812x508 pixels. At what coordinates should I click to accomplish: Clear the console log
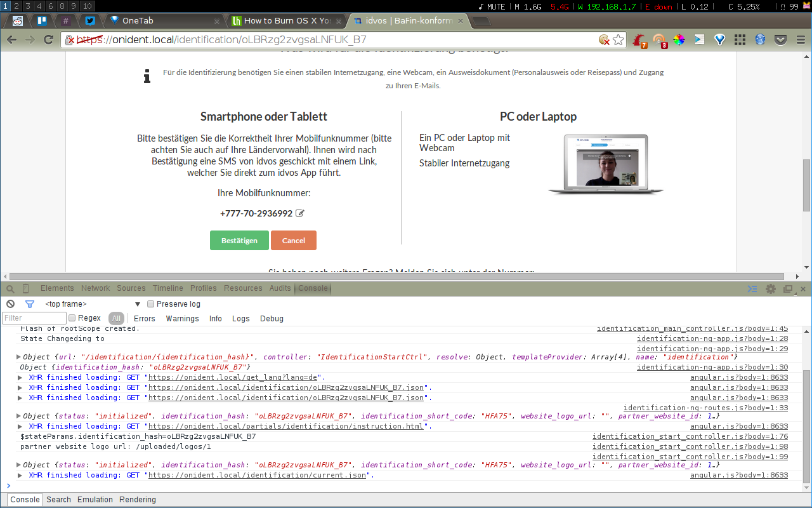10,304
